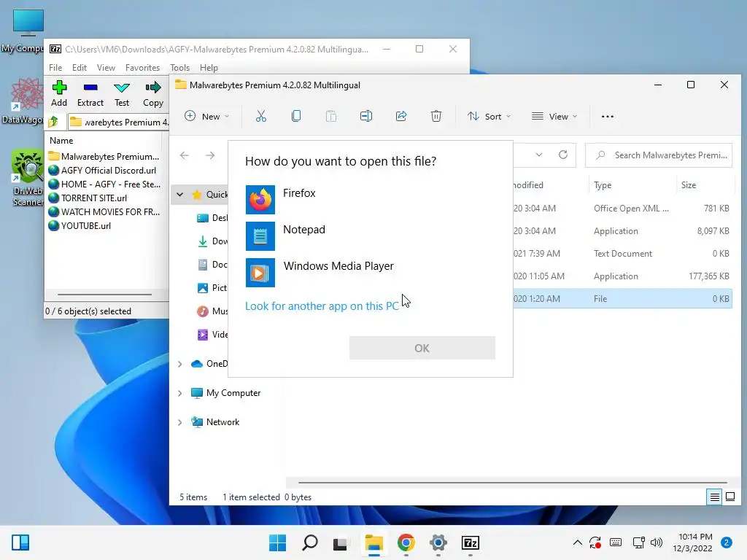The image size is (747, 560).
Task: Click the Cut scissors icon in Explorer
Action: tap(261, 116)
